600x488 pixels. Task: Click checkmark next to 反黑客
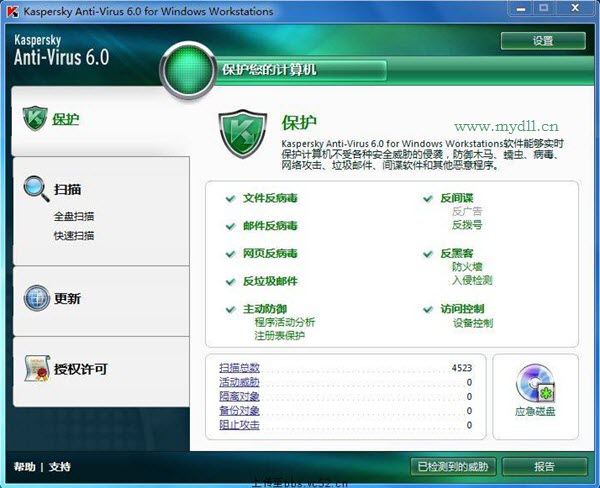tap(428, 254)
